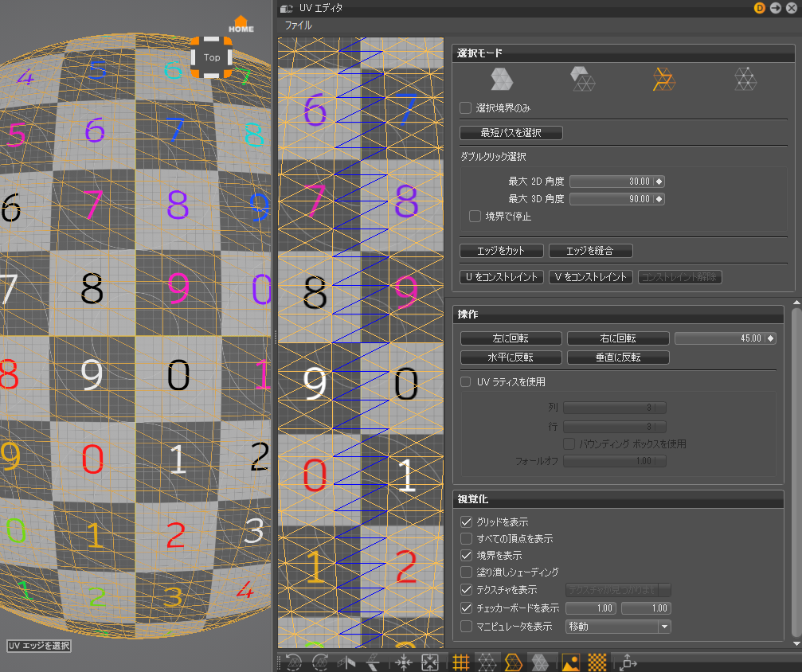Click rotation angle 45.00 spinner diamond
This screenshot has width=802, height=672.
click(x=770, y=338)
